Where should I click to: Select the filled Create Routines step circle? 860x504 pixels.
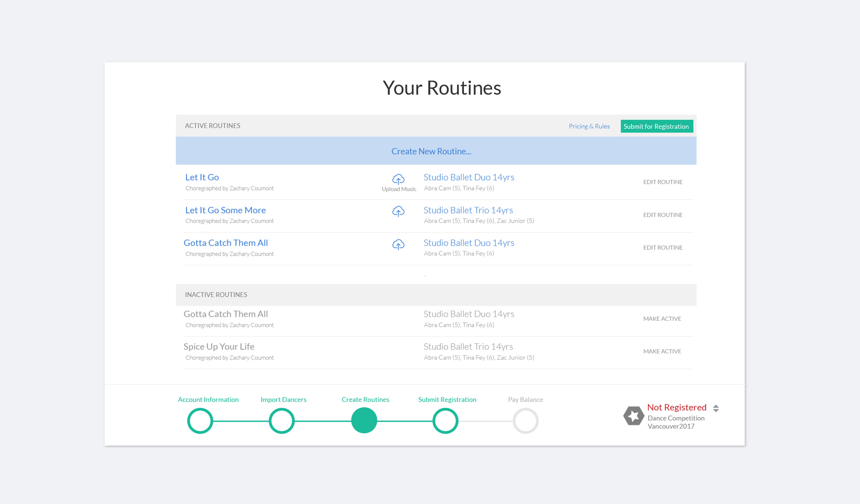[364, 420]
